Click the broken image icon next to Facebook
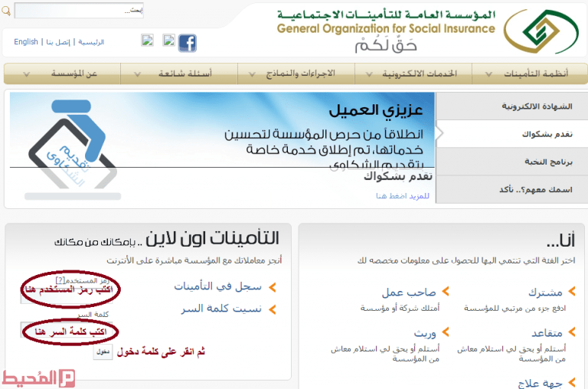Screen dimensions: 588x389 coord(168,40)
